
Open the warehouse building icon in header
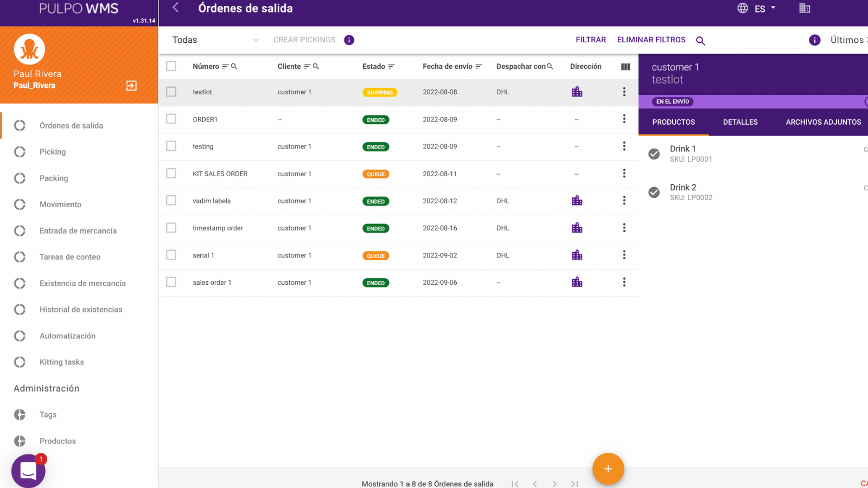pyautogui.click(x=805, y=8)
